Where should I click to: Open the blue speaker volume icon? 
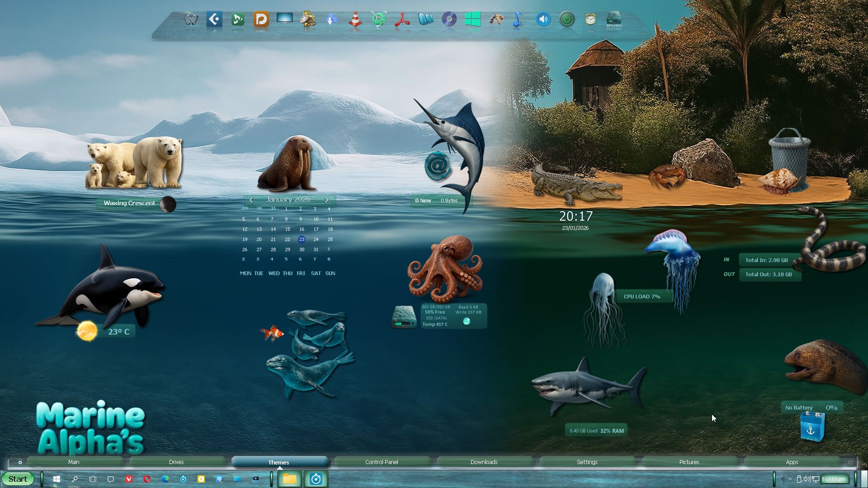[x=543, y=19]
